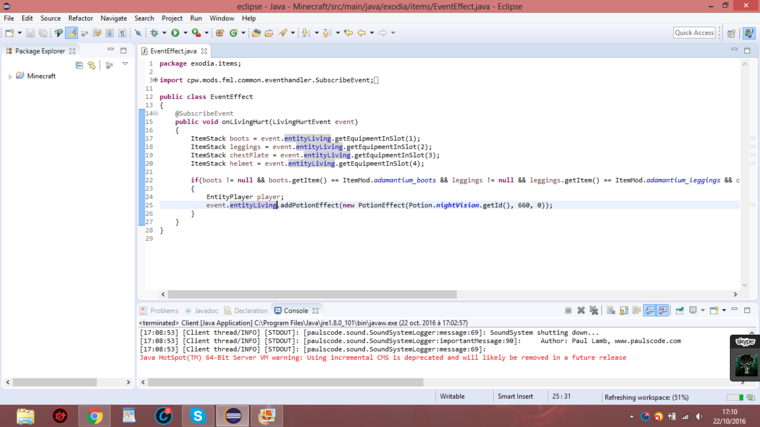The width and height of the screenshot is (760, 427).
Task: Click the Clear Console icon
Action: pyautogui.click(x=610, y=311)
